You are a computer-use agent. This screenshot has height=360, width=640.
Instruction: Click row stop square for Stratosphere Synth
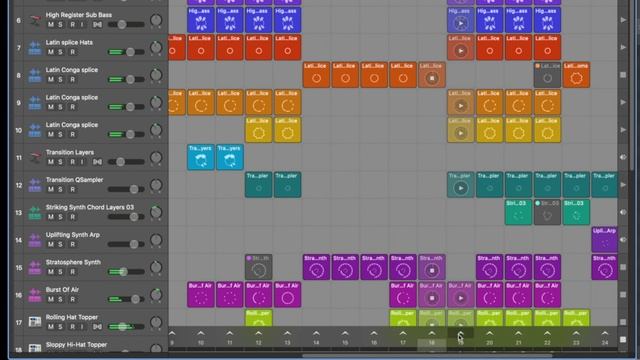click(x=623, y=267)
